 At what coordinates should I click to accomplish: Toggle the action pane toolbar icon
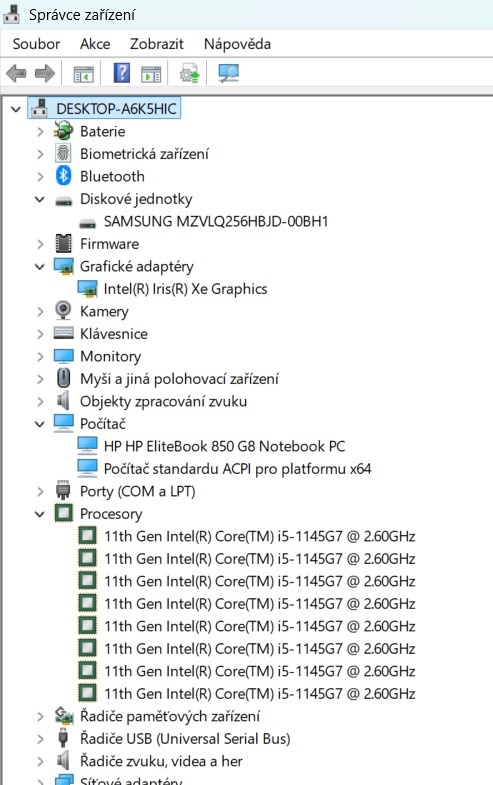(151, 74)
